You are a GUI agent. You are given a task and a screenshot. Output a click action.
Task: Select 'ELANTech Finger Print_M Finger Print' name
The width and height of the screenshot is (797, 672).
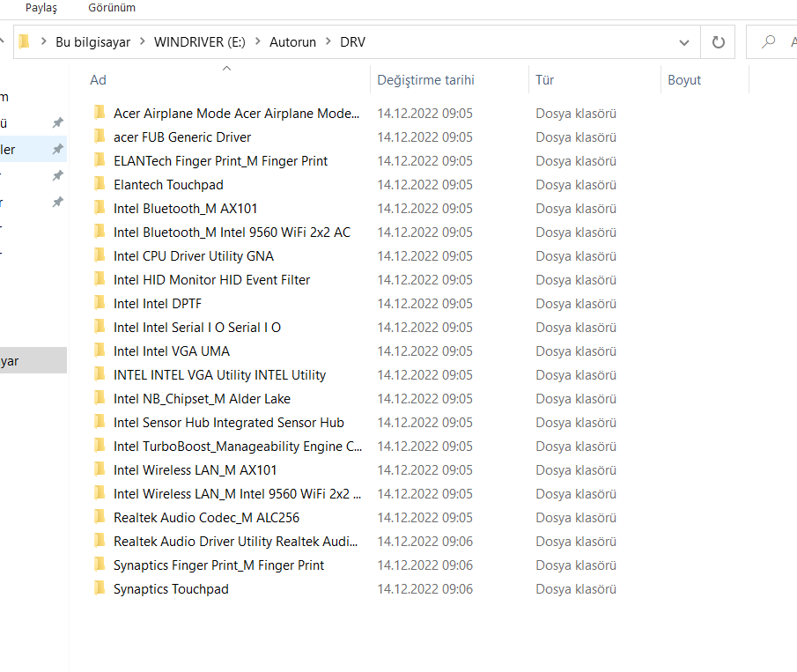[x=220, y=161]
